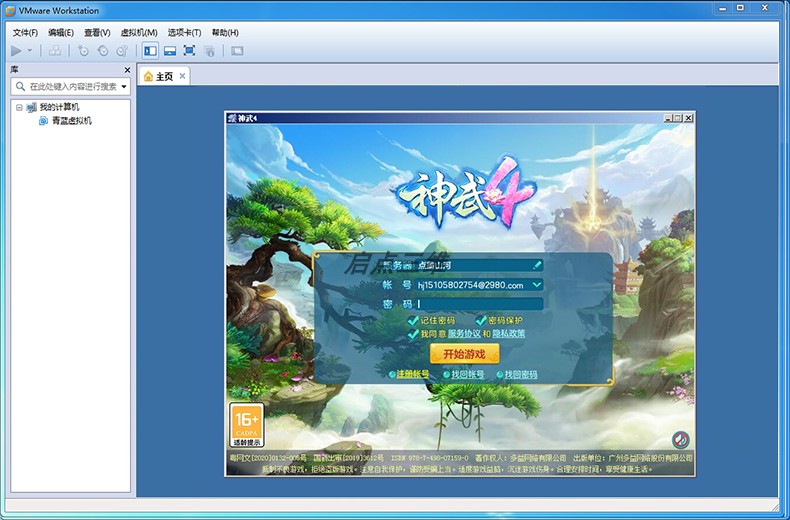Click the 16+ CADPA age rating badge
Screen dimensions: 790x520
click(247, 425)
